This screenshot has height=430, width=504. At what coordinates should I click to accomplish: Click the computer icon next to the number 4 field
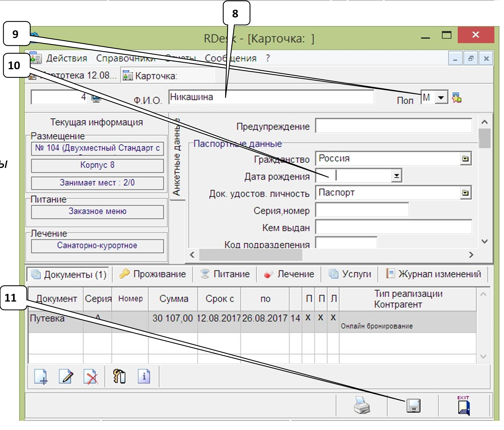[x=96, y=98]
